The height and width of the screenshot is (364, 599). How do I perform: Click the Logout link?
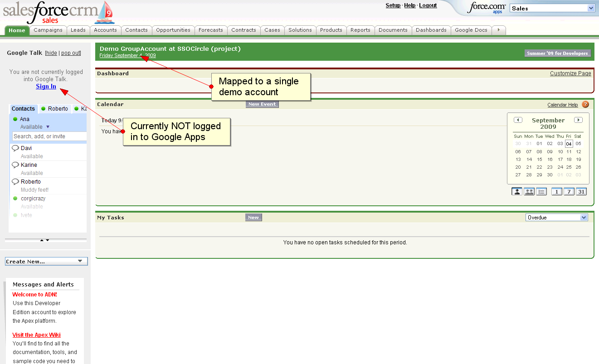point(428,5)
